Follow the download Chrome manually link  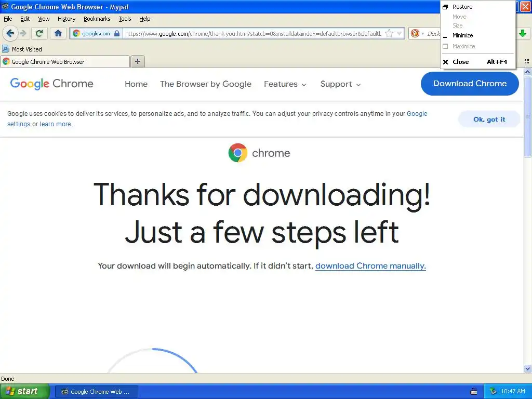[x=370, y=265]
